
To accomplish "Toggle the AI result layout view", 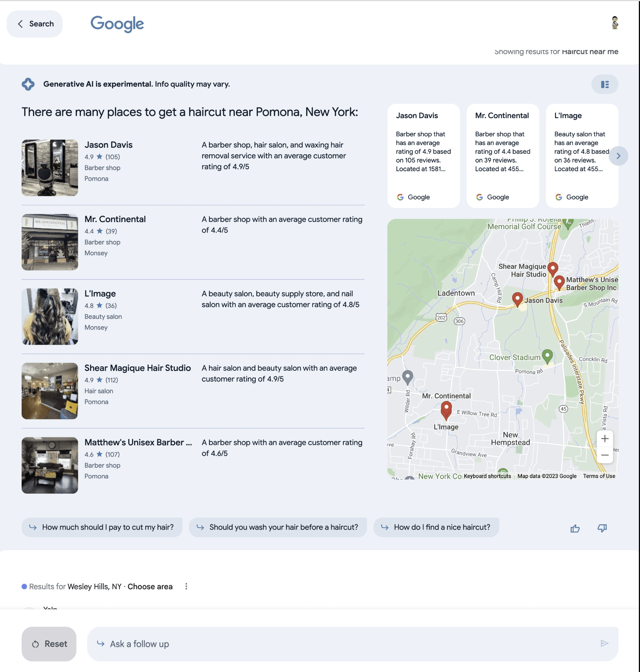I will pos(605,84).
